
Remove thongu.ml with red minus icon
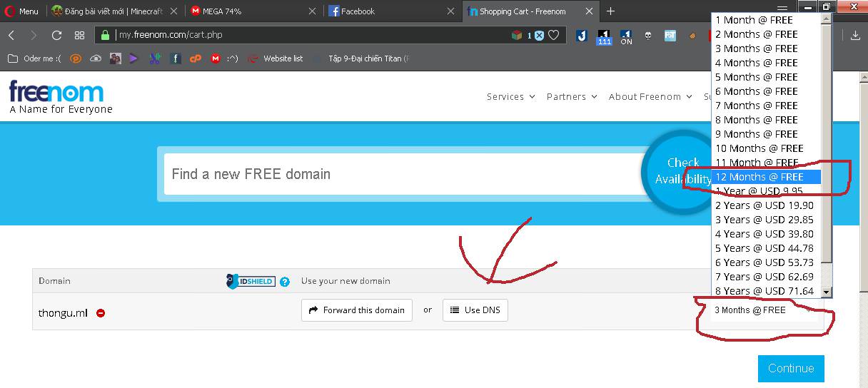click(x=101, y=312)
